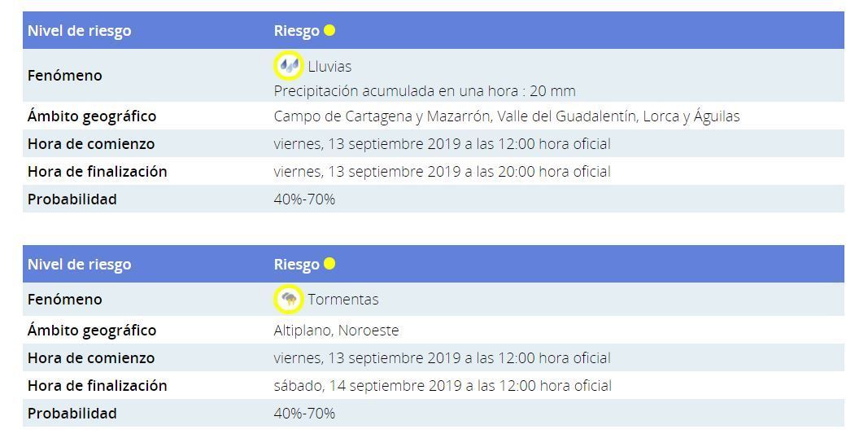Click "Nivel de riesgo" in the storm warning header
The image size is (868, 447).
pos(79,265)
